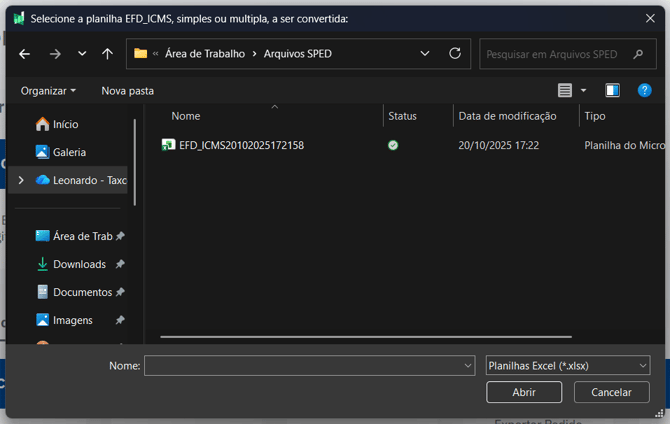The width and height of the screenshot is (670, 424).
Task: Expand address bar history dropdown
Action: (x=425, y=53)
